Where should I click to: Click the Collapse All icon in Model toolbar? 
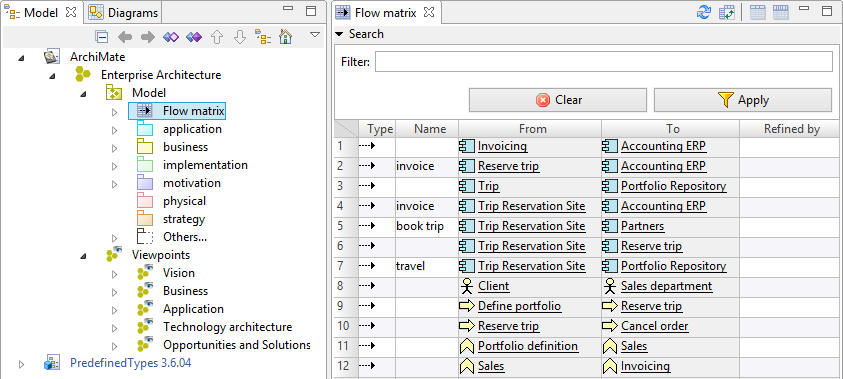click(x=102, y=37)
